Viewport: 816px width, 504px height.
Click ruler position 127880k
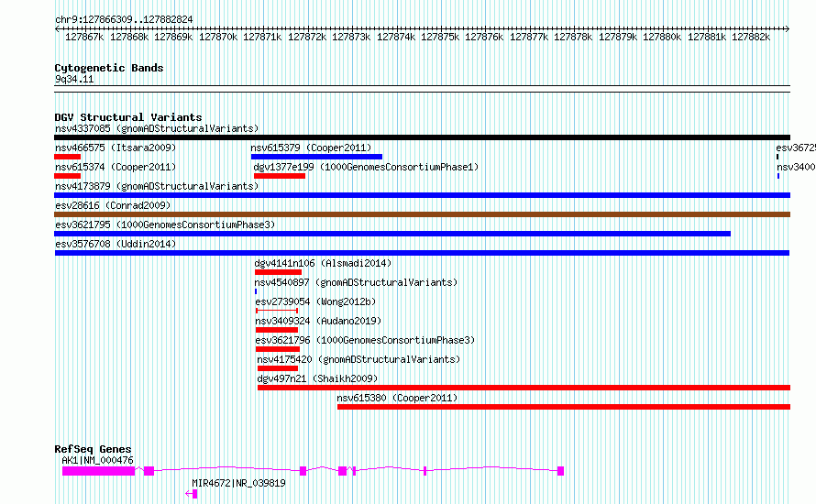[662, 37]
